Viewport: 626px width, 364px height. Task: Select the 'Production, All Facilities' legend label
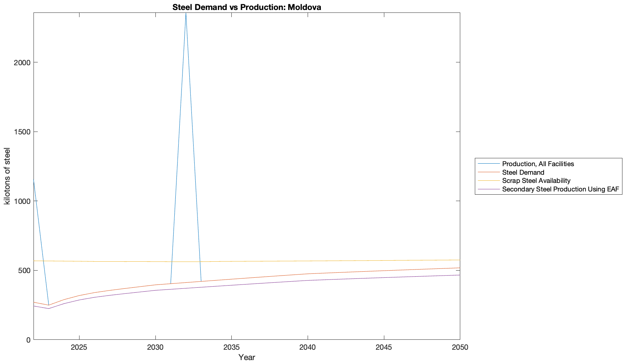(538, 164)
